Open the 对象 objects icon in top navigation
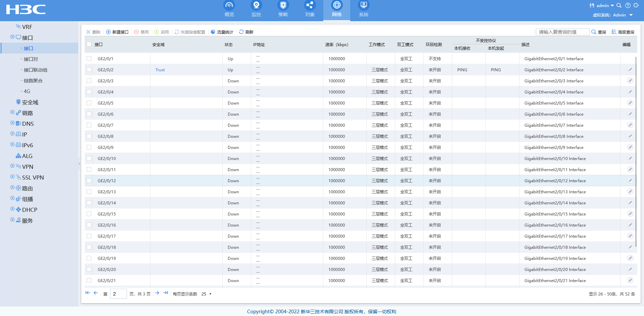Image resolution: width=644 pixels, height=316 pixels. 310,6
